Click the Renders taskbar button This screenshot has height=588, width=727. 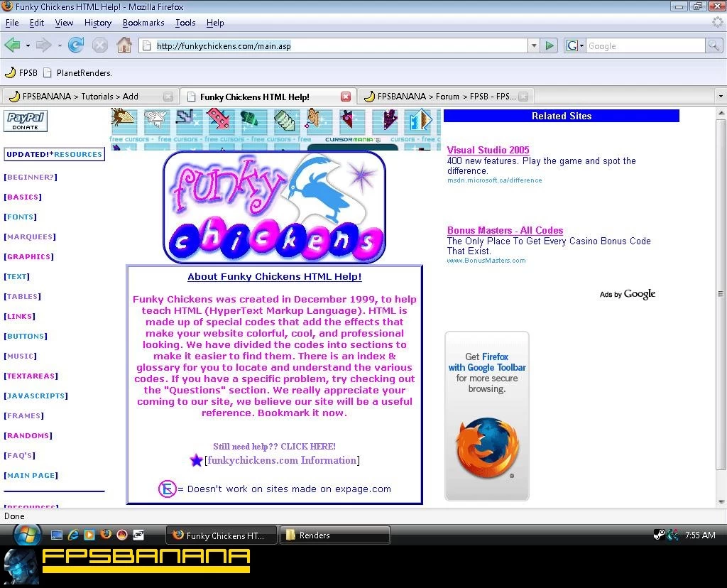pos(335,535)
